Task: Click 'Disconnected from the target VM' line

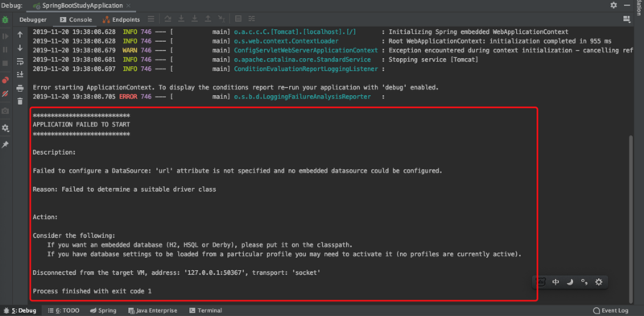Action: 176,272
